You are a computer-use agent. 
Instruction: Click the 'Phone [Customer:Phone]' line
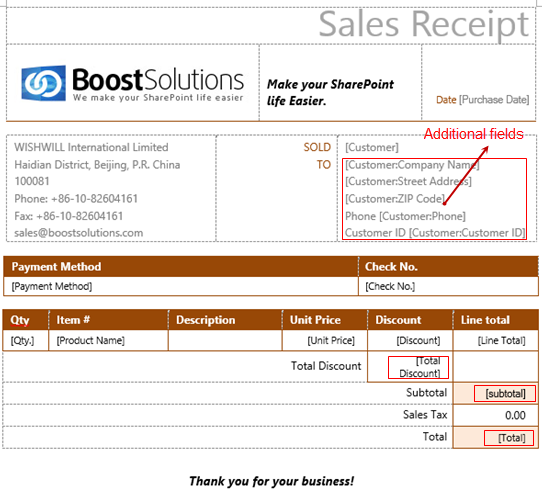pos(405,216)
